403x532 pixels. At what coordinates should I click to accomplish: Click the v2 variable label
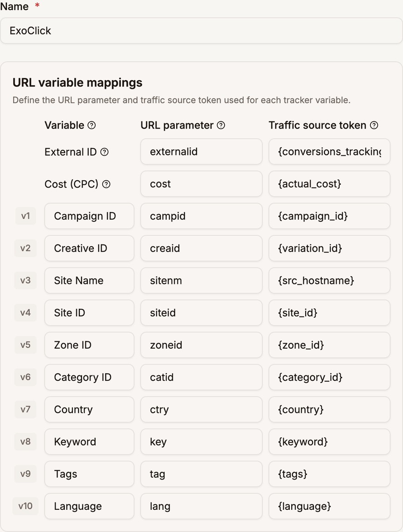(25, 248)
